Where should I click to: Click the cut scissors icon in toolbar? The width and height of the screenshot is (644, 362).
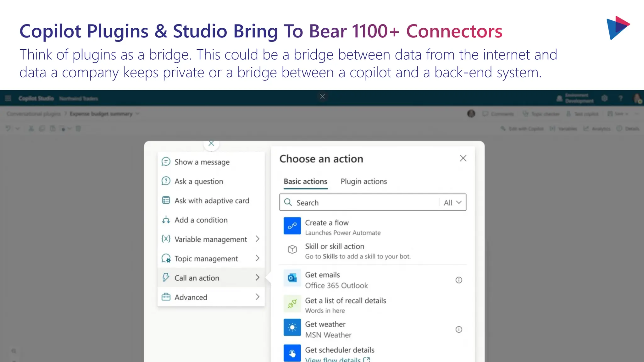pos(31,128)
